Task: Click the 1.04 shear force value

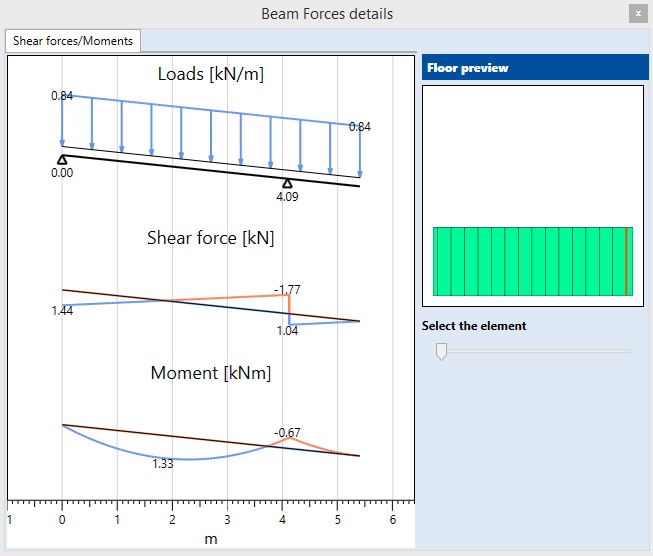Action: tap(287, 331)
